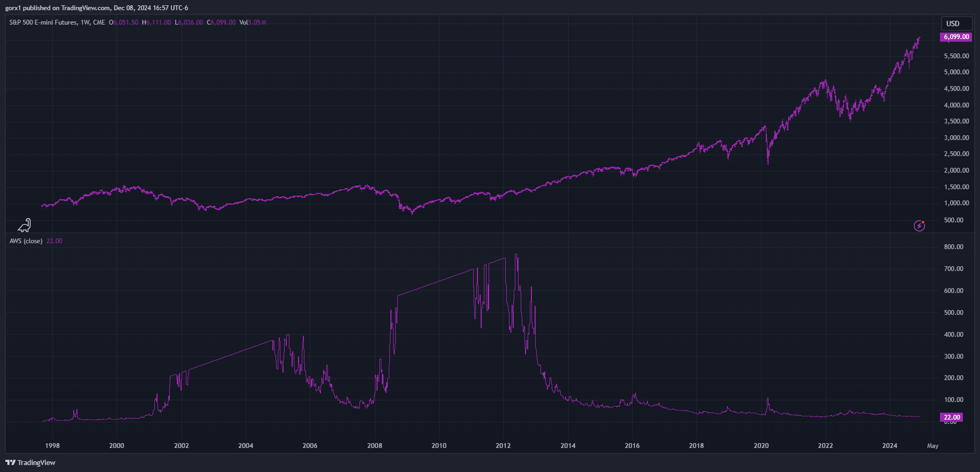Image resolution: width=980 pixels, height=472 pixels.
Task: Click the 800.00 label on AWS axis
Action: [954, 247]
